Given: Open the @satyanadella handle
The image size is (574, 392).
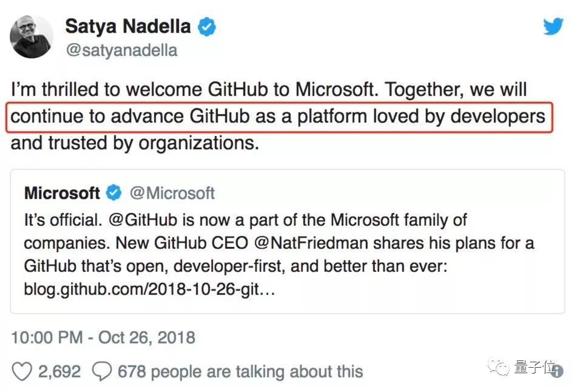Looking at the screenshot, I should click(121, 50).
